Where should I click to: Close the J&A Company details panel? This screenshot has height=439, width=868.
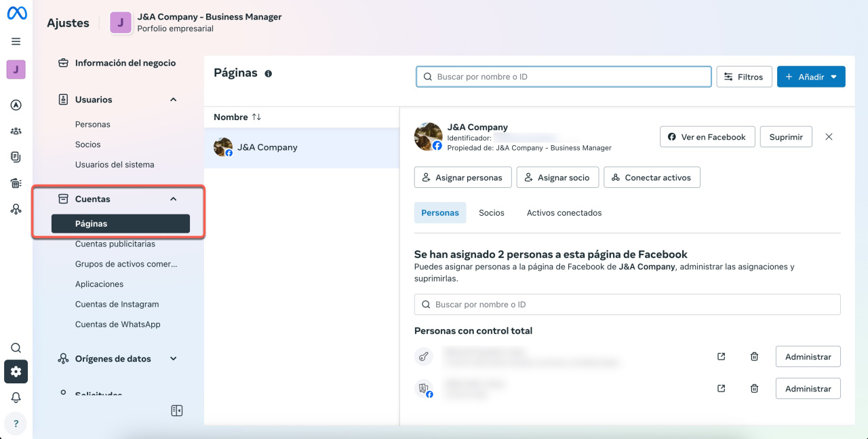point(829,136)
